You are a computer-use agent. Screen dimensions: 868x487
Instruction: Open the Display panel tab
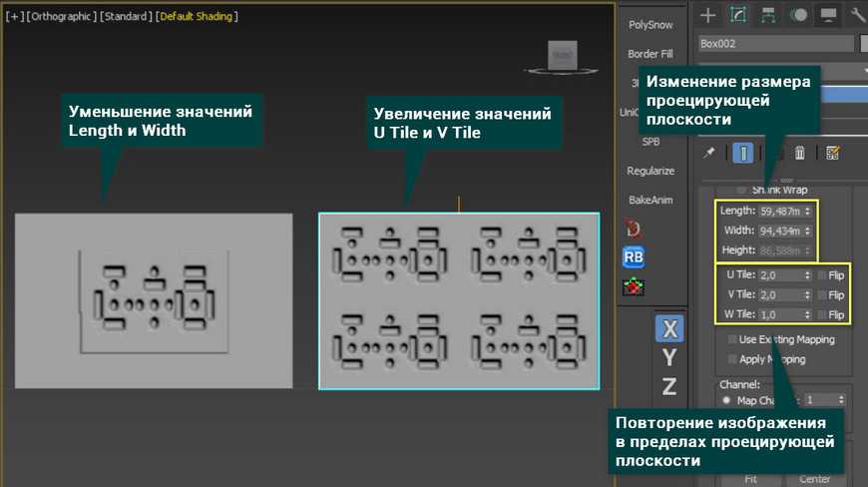point(827,15)
